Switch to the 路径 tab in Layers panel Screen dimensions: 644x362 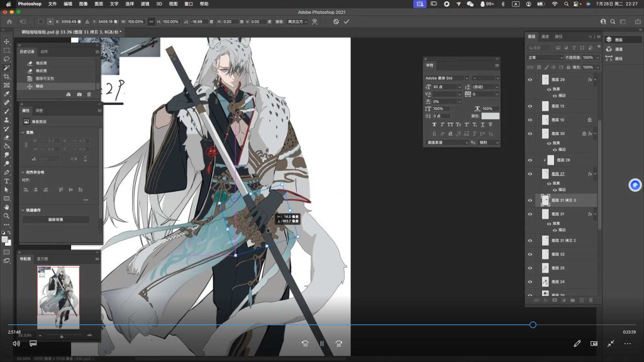558,36
